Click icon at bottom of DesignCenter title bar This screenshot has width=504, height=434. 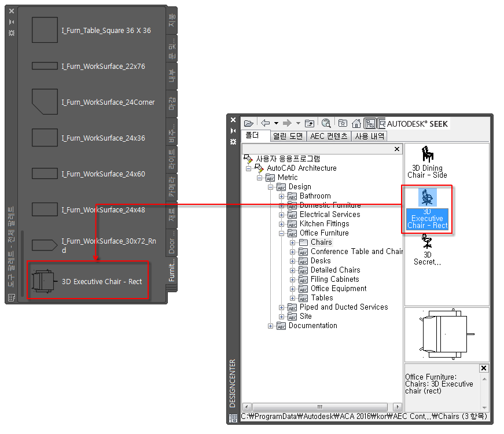pos(233,418)
